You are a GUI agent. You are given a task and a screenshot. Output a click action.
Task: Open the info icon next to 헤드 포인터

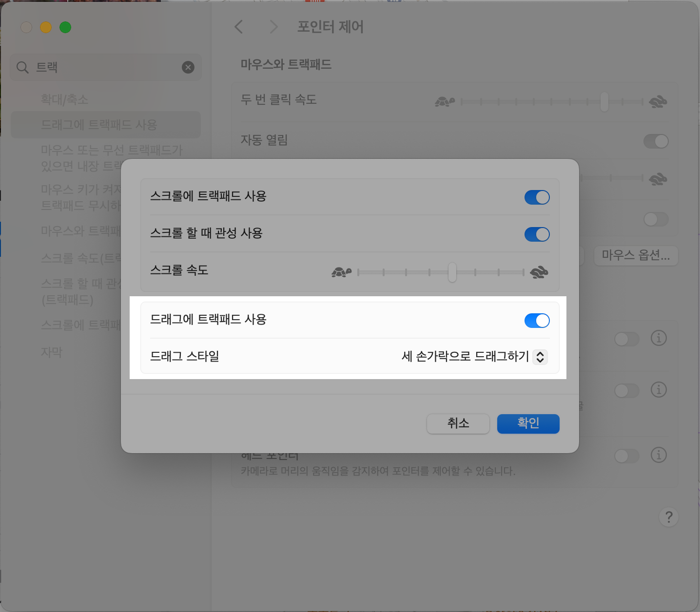coord(659,455)
